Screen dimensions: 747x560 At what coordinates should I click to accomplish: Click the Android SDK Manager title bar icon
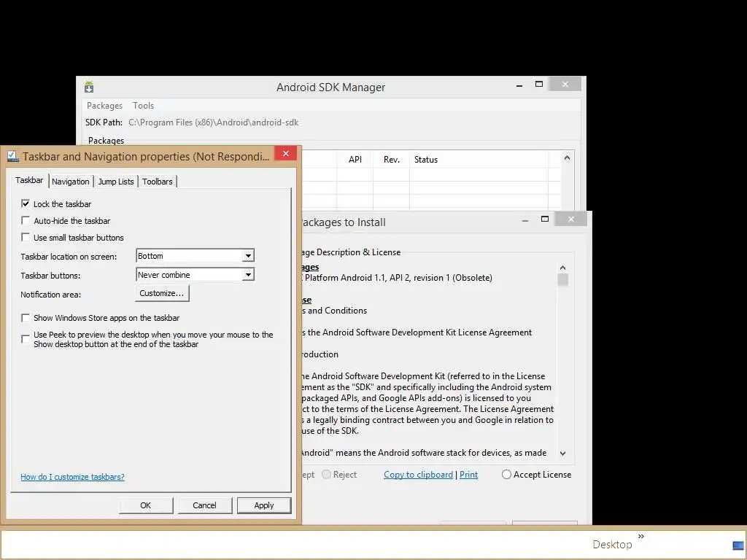(x=89, y=87)
